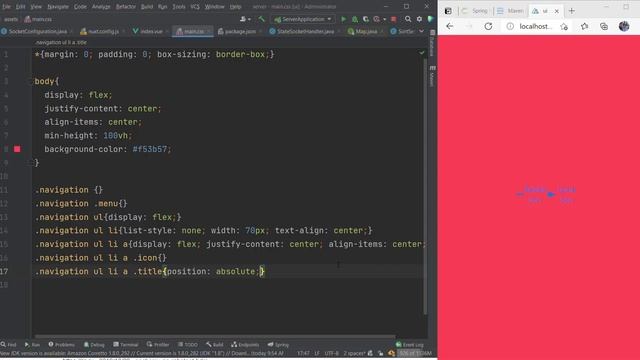Open the TODO tool window

pos(188,344)
